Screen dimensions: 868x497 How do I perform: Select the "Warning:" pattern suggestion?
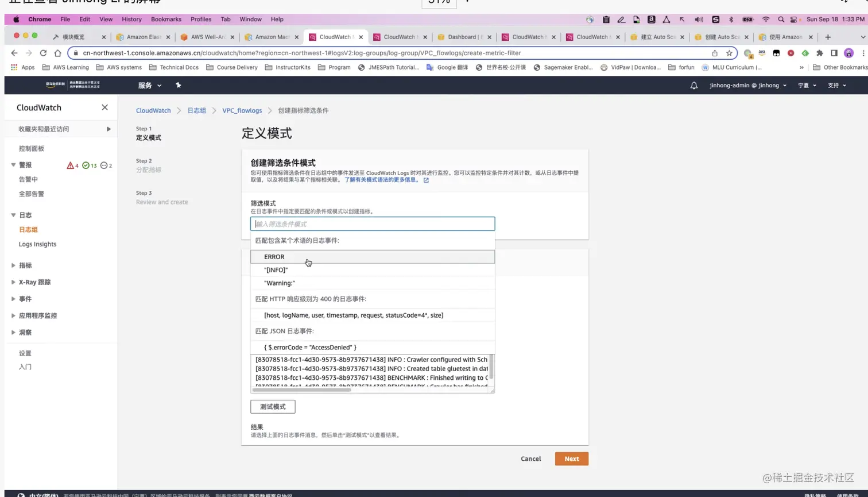coord(373,283)
